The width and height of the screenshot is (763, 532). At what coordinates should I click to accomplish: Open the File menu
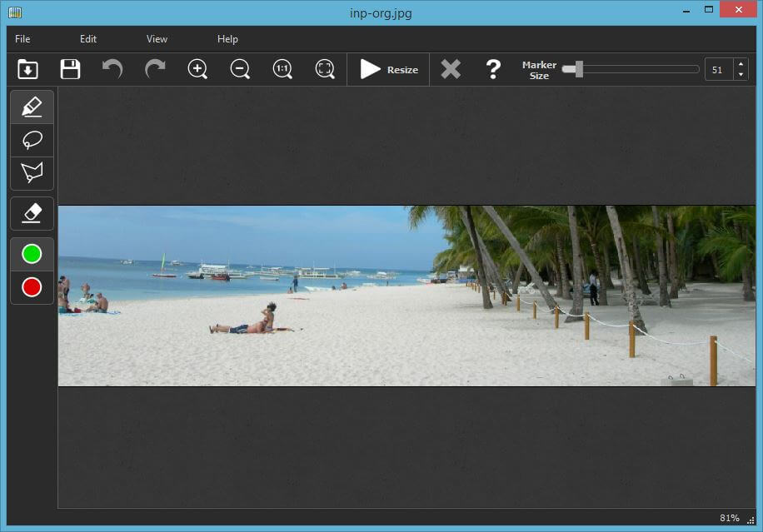click(x=22, y=39)
